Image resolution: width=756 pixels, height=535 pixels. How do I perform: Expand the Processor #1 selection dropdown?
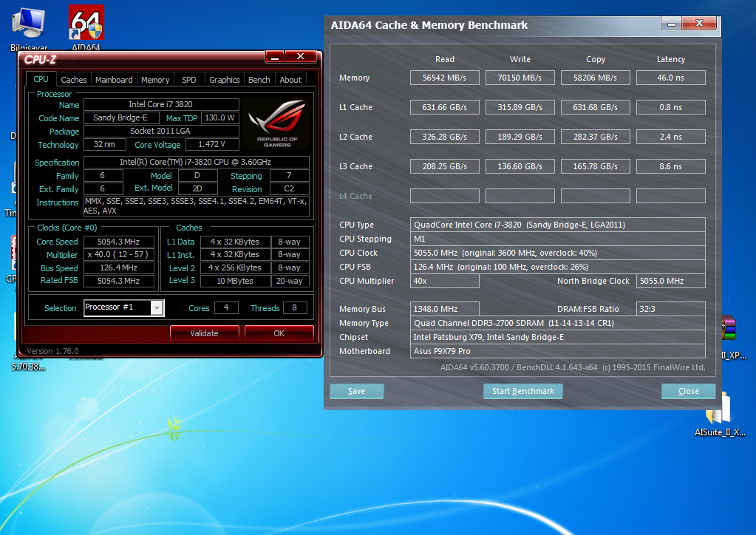[157, 307]
